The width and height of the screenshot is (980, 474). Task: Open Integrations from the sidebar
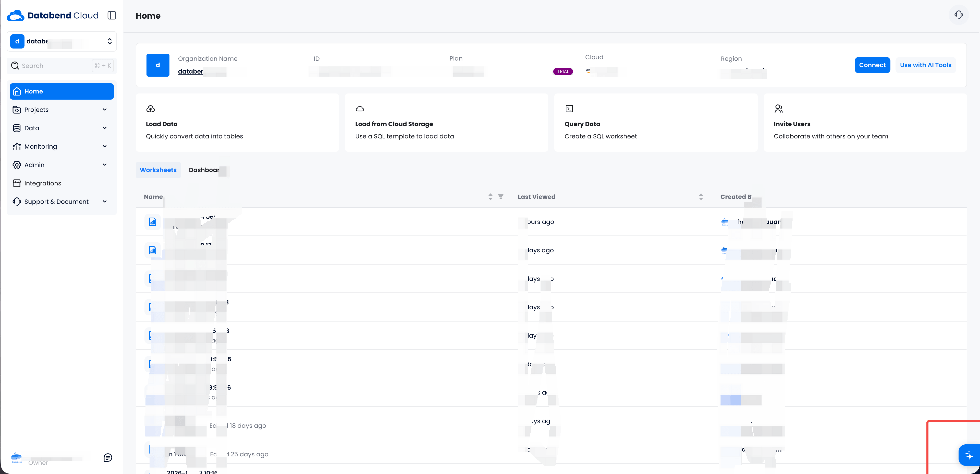point(62,183)
